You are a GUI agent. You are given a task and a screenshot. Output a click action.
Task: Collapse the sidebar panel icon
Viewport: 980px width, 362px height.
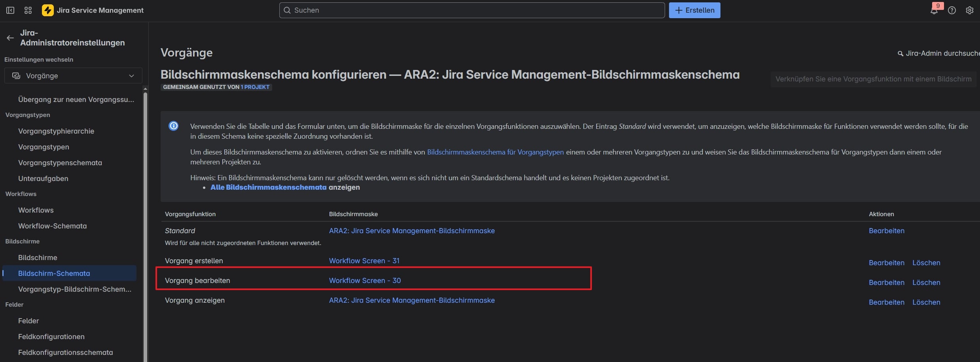point(10,10)
